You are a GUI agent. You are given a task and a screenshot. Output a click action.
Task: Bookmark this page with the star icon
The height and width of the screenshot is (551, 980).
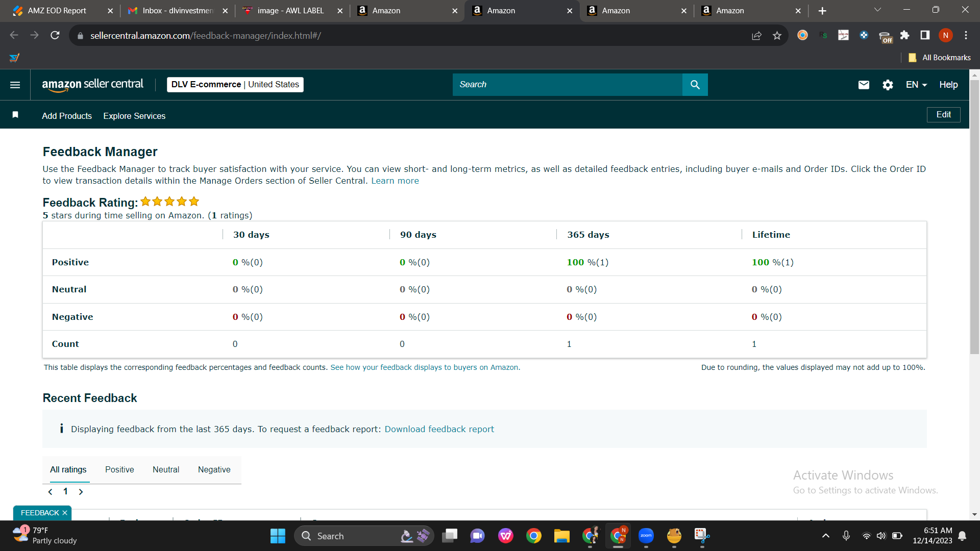pos(777,35)
